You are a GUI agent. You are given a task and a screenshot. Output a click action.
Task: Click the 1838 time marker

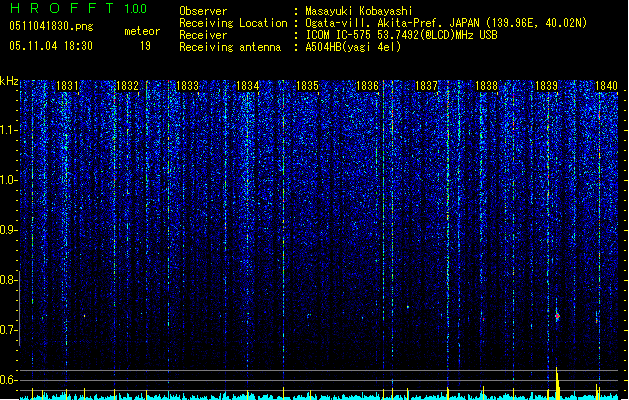[486, 86]
